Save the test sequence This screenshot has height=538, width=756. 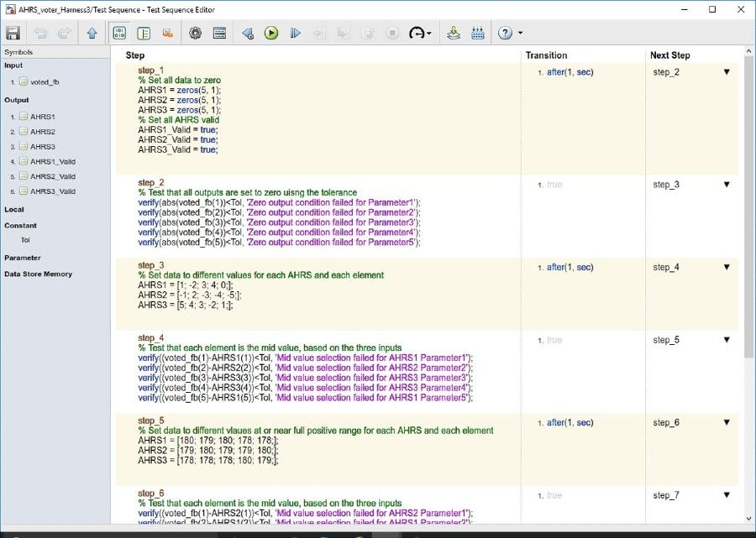(12, 33)
